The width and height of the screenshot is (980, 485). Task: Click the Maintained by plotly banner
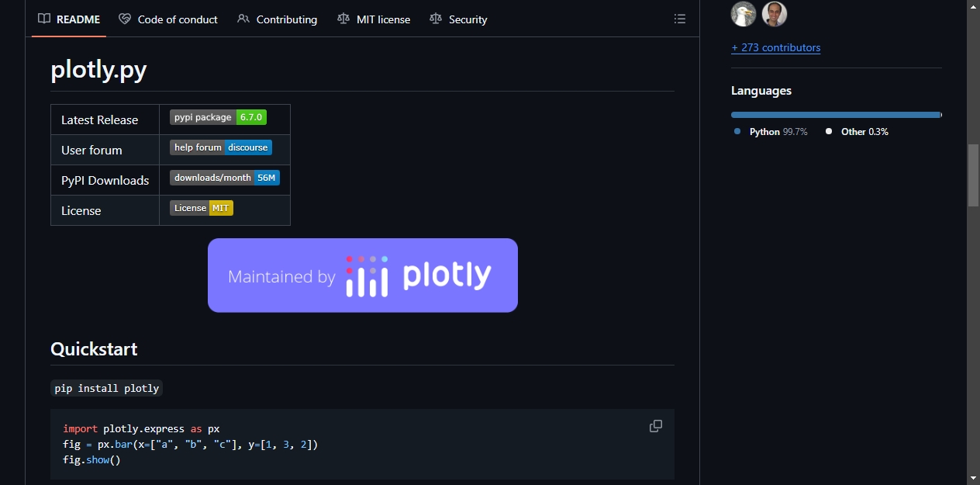coord(363,275)
